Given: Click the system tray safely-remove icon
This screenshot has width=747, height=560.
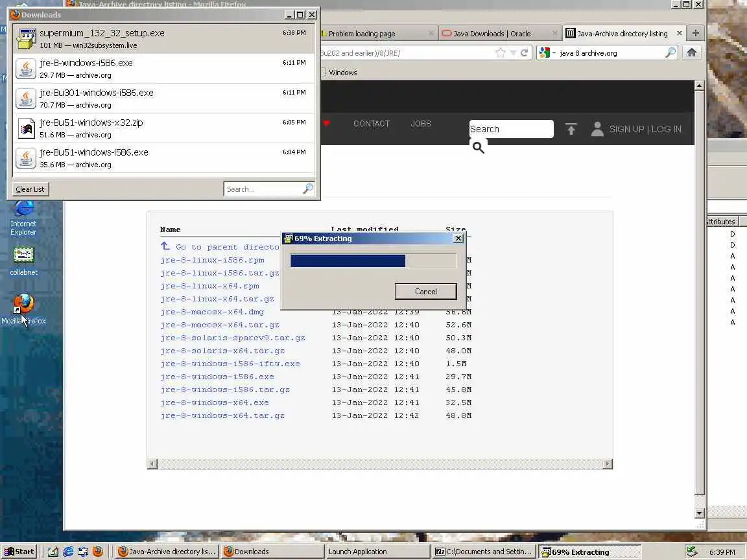Looking at the screenshot, I should click(x=692, y=552).
